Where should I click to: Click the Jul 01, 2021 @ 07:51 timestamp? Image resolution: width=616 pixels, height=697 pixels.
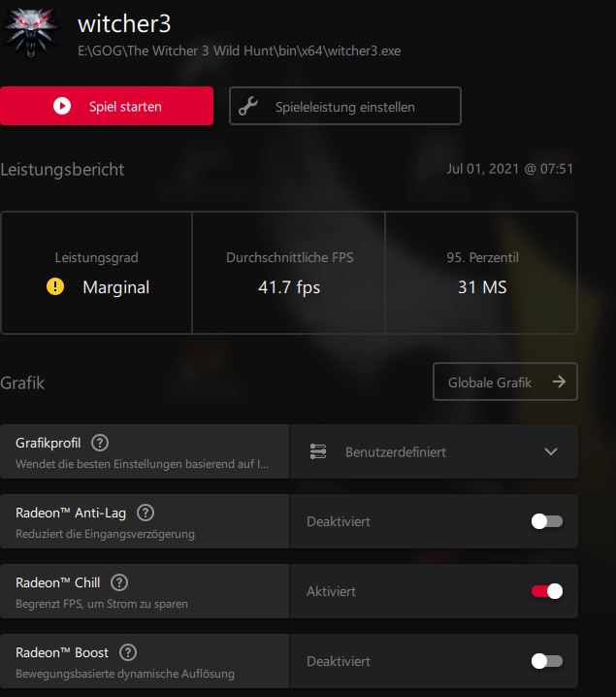click(510, 169)
